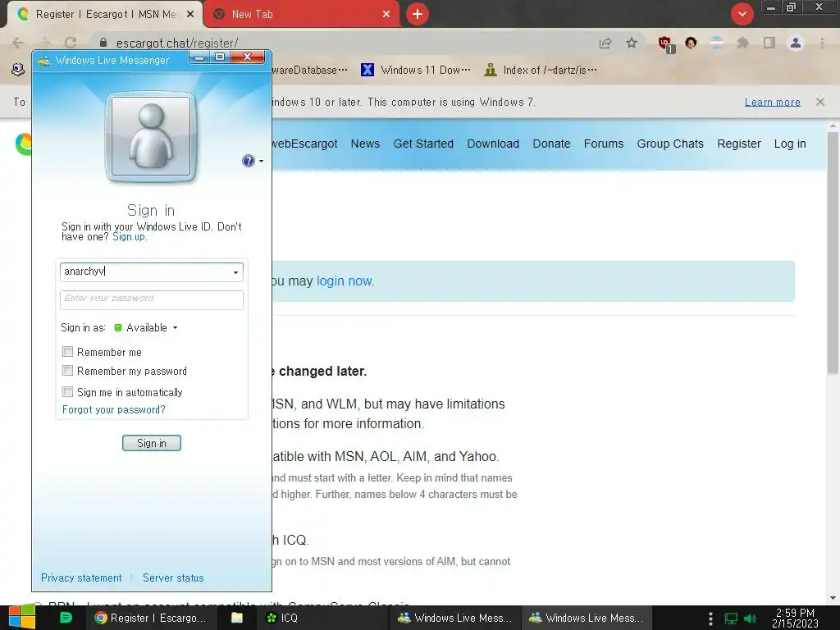Image resolution: width=840 pixels, height=630 pixels.
Task: Open the Available status dropdown
Action: [146, 327]
